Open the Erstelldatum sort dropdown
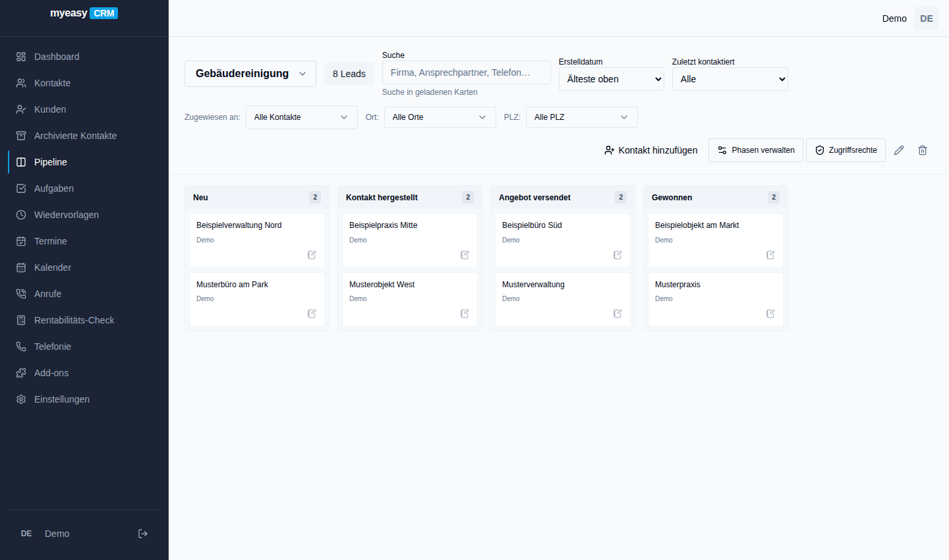This screenshot has width=949, height=560. (x=612, y=79)
